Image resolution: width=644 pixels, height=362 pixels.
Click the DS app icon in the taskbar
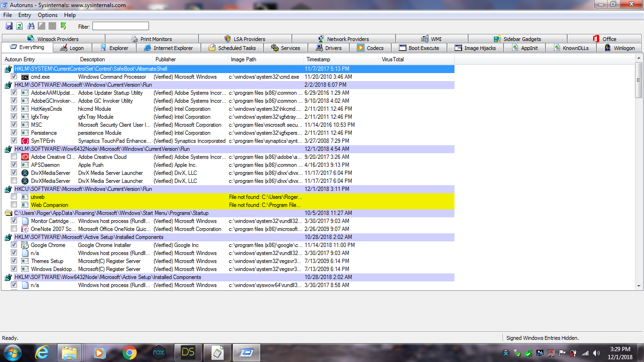(x=188, y=353)
